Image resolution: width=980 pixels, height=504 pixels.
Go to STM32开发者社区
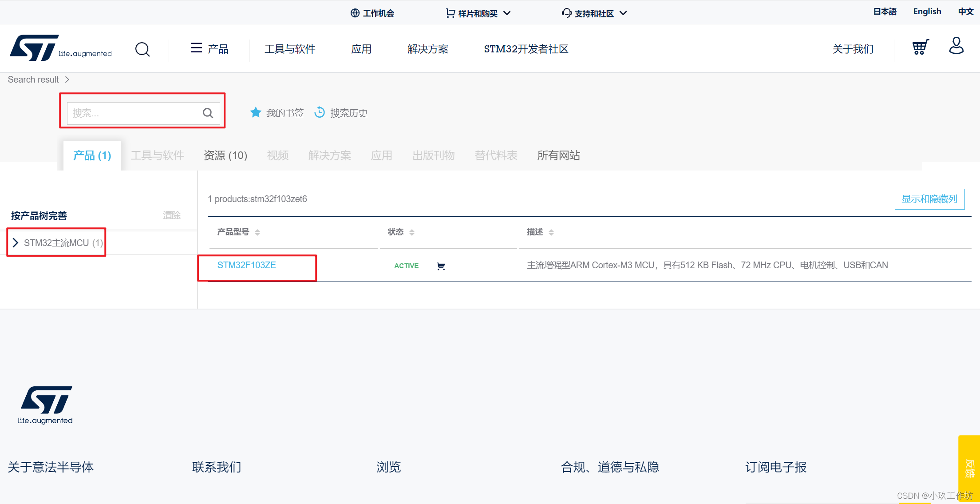coord(526,49)
